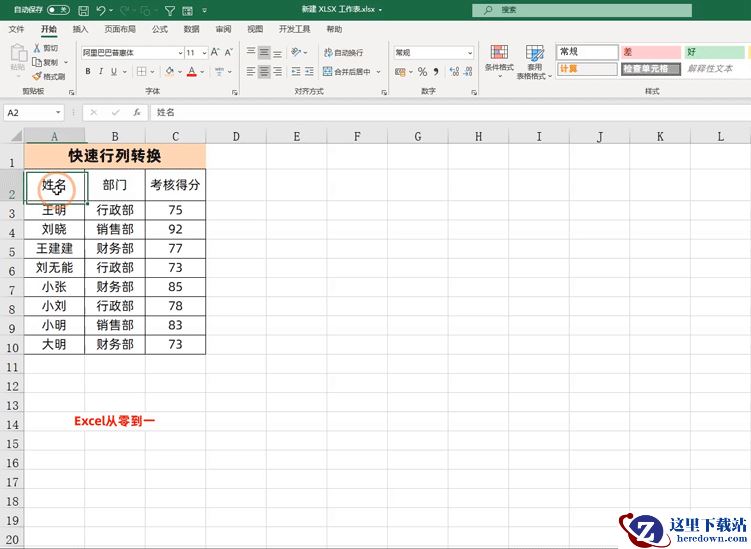
Task: Toggle align right
Action: pos(277,71)
